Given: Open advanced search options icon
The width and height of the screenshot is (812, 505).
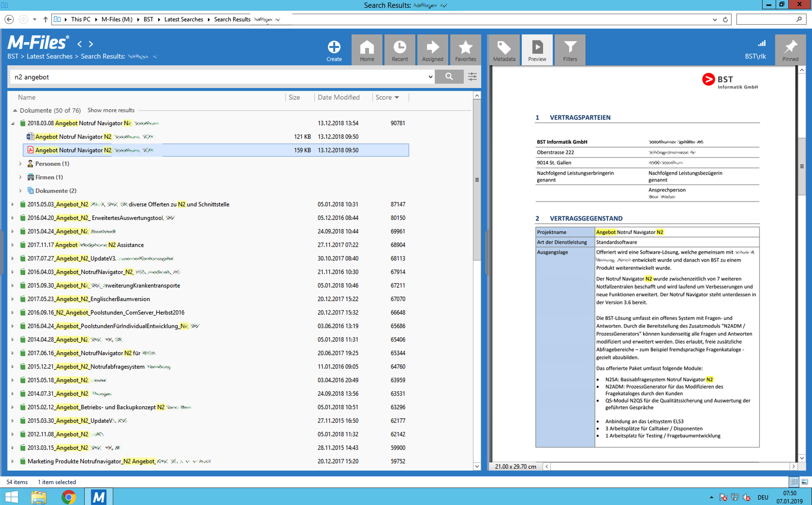Looking at the screenshot, I should coord(472,77).
